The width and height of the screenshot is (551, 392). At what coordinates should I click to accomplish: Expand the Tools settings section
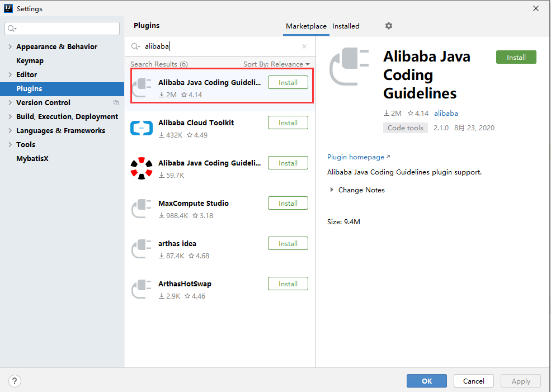10,144
